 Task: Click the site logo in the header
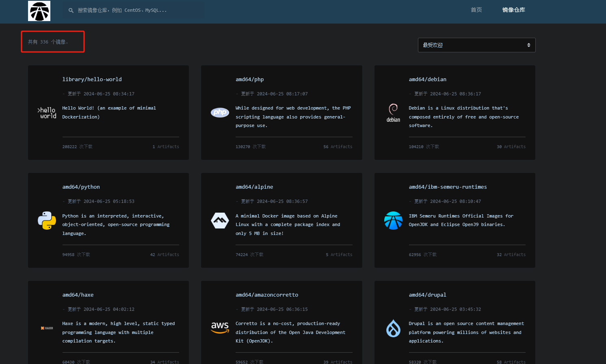tap(39, 11)
